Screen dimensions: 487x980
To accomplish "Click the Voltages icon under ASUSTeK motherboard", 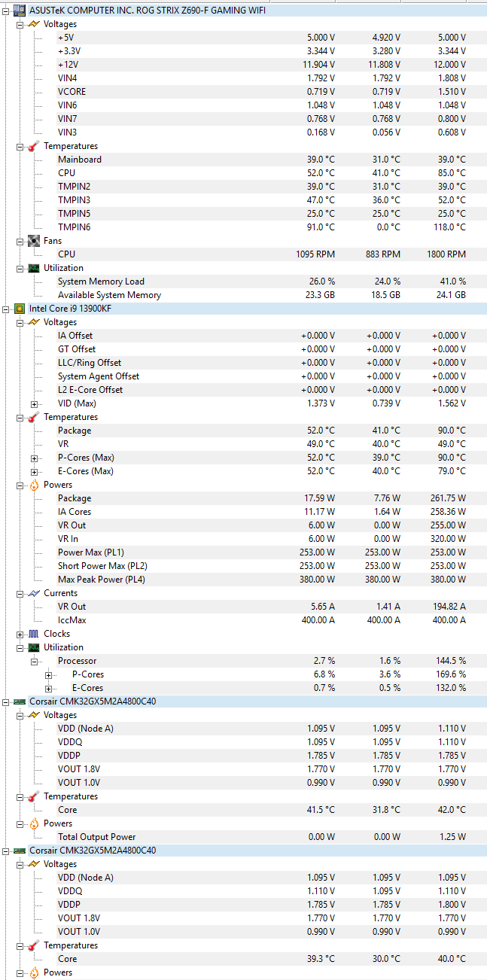I will click(x=33, y=24).
